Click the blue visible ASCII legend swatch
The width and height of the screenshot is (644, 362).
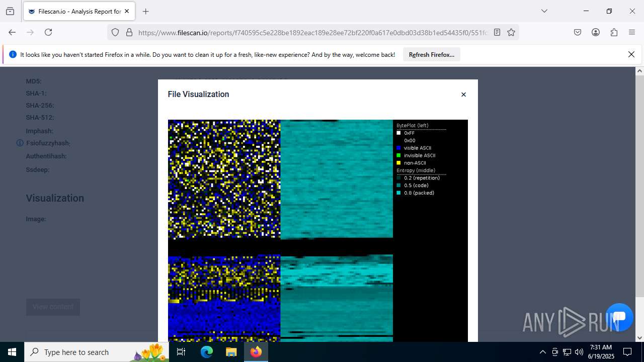point(398,148)
